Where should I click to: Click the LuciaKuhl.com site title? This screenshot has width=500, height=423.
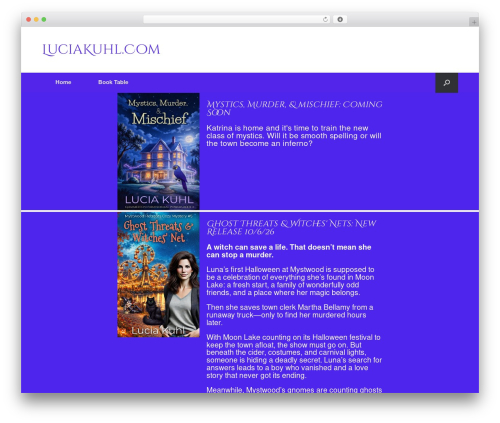pos(101,50)
